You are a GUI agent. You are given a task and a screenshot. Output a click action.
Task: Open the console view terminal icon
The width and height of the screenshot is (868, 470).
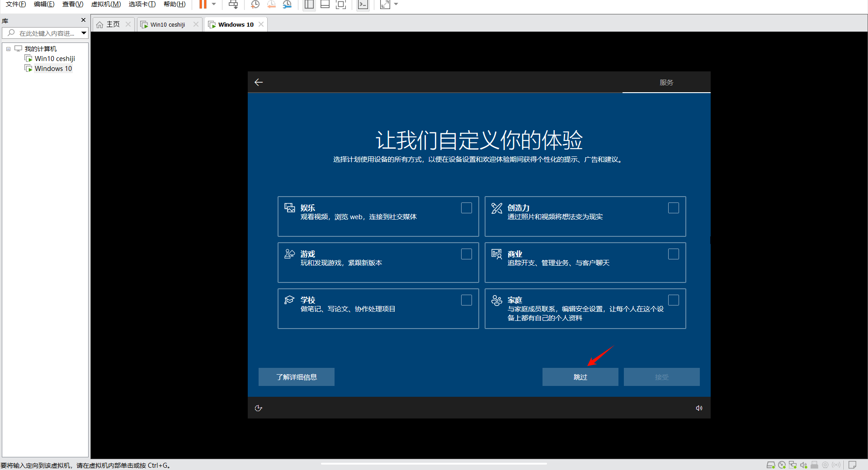point(363,5)
